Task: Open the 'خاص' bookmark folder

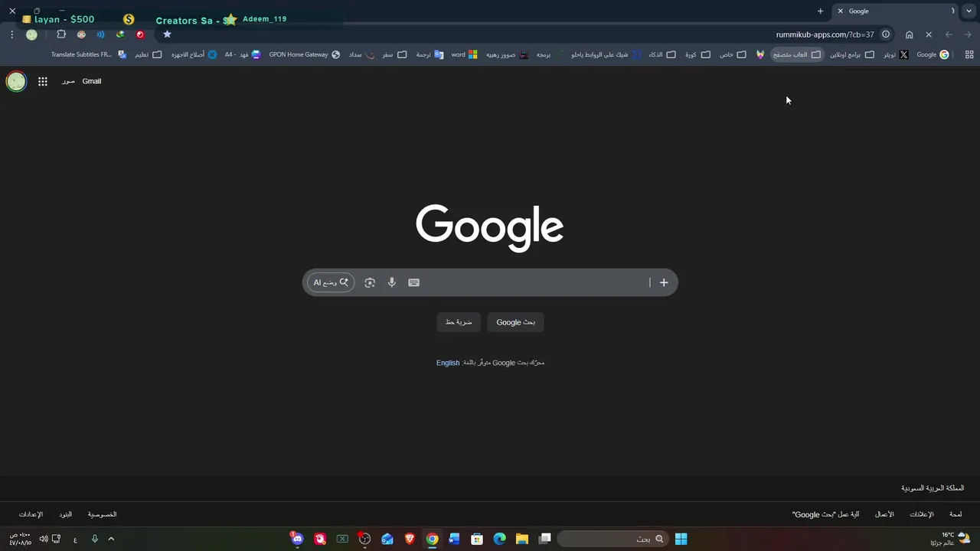Action: point(733,54)
